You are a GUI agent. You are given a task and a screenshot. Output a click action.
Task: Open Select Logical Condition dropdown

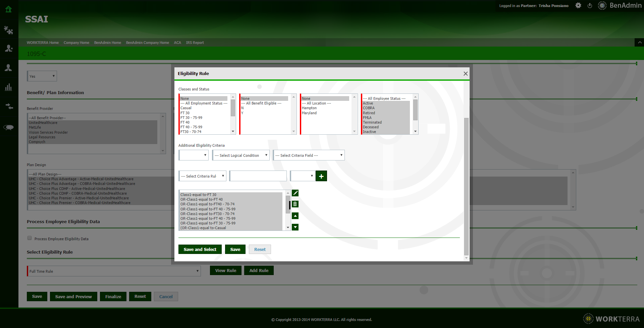pos(241,155)
